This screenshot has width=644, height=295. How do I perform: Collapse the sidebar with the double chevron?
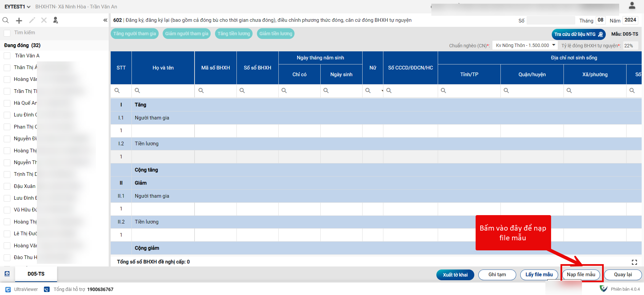click(x=105, y=20)
